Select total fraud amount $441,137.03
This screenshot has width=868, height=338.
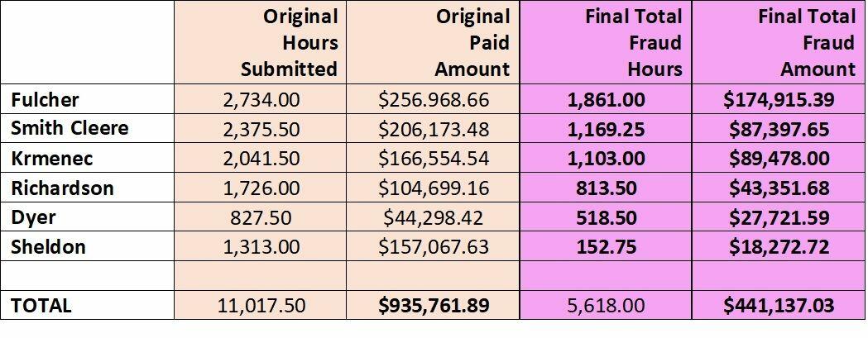[779, 306]
